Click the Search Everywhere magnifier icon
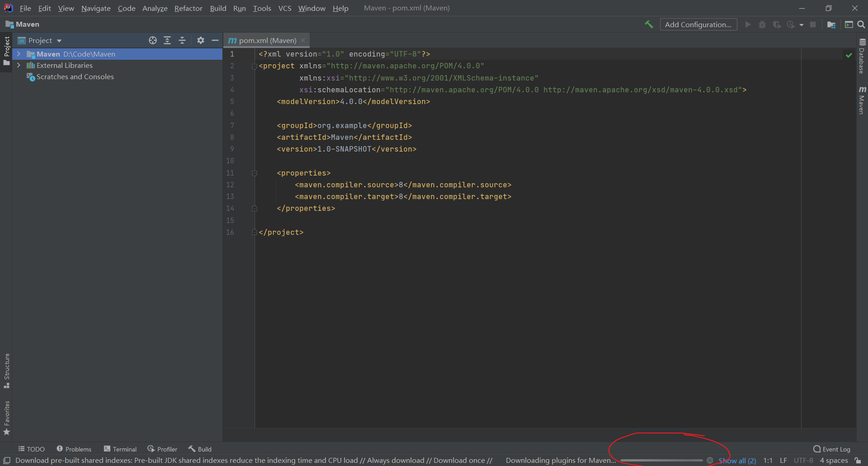Screen dimensions: 868x466 [x=861, y=24]
